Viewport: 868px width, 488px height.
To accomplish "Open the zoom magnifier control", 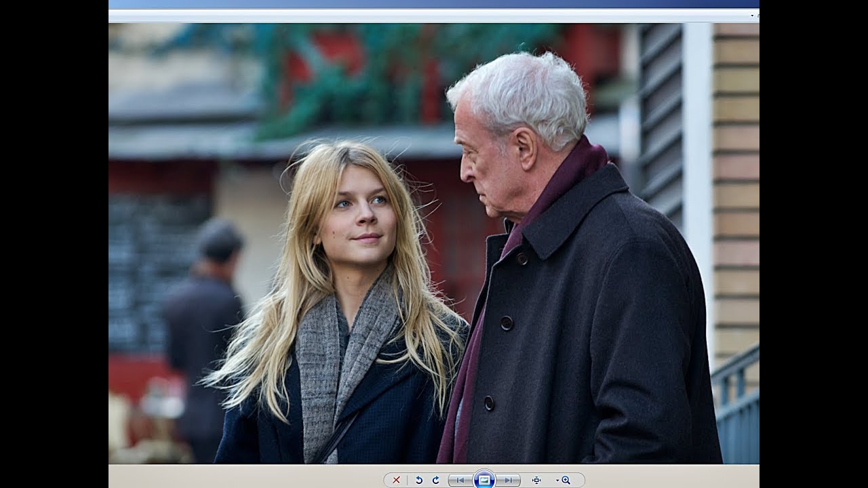I will [x=566, y=480].
